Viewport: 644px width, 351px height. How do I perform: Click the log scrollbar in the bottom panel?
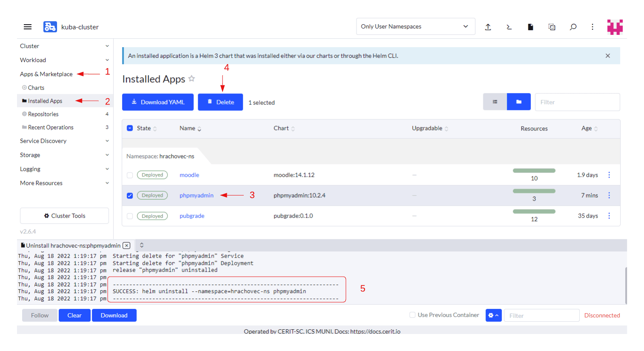pyautogui.click(x=626, y=286)
